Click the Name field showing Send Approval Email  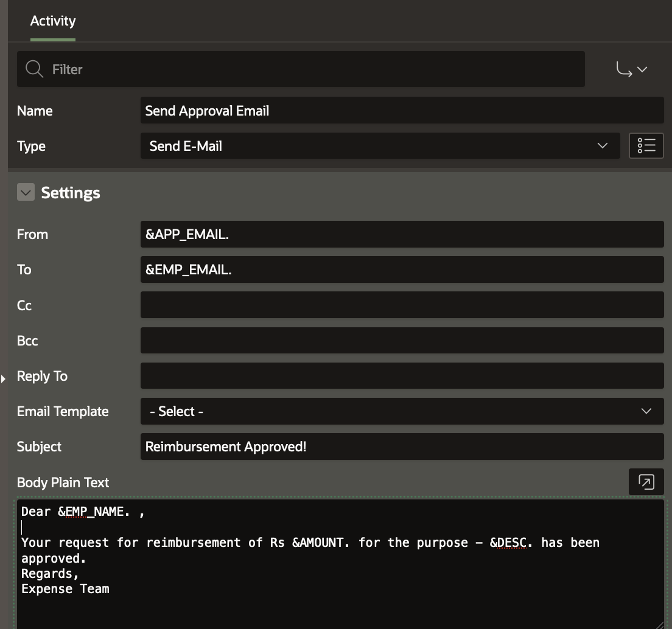tap(402, 111)
